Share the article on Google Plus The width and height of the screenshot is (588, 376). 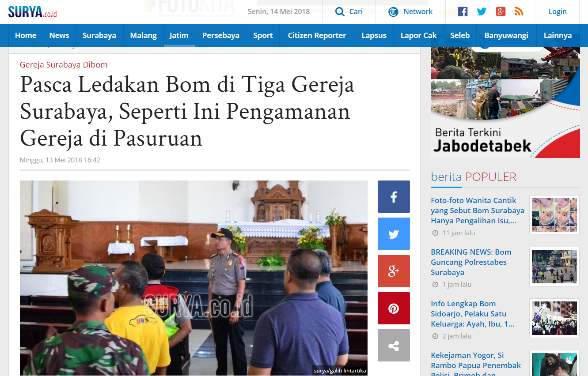point(394,271)
